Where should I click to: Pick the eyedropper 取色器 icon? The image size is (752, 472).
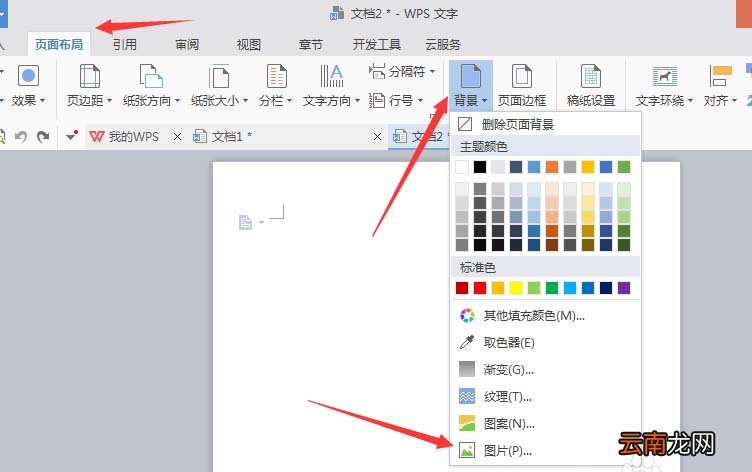pyautogui.click(x=467, y=342)
